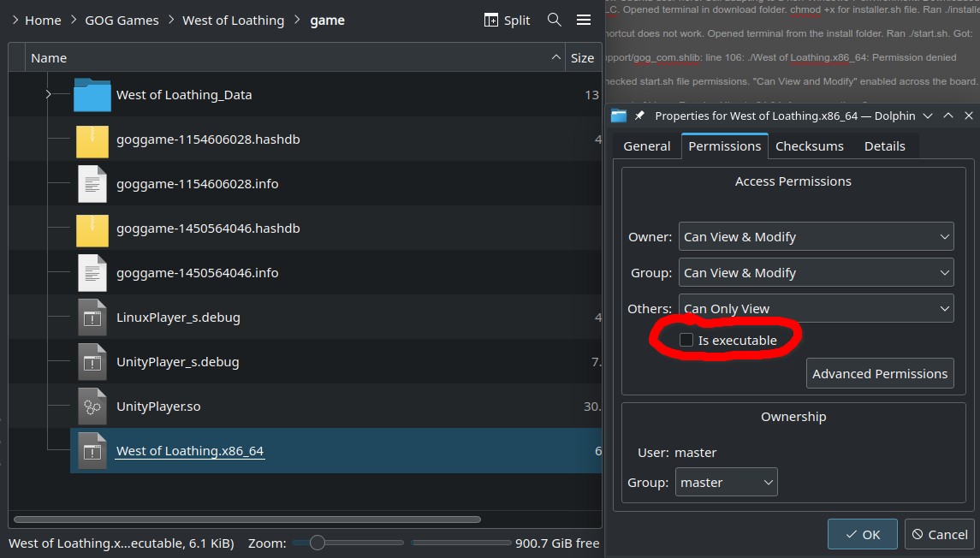Viewport: 980px width, 558px height.
Task: Click the chevron before GOG Games breadcrumb
Action: tap(74, 20)
